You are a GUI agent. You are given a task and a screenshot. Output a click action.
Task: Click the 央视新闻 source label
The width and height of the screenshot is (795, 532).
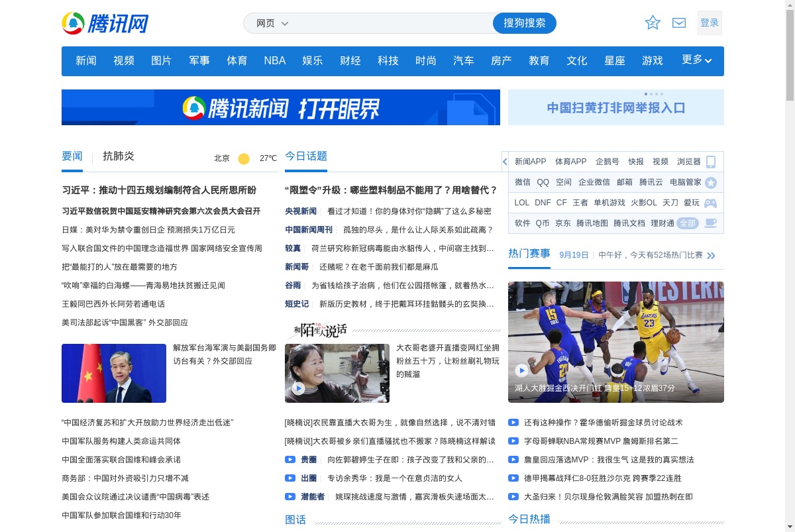click(301, 211)
